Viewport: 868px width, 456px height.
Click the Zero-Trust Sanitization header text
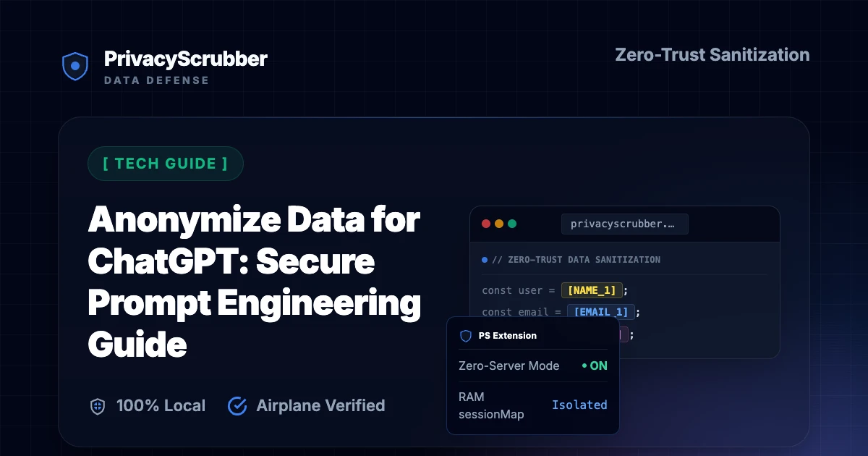pyautogui.click(x=712, y=54)
